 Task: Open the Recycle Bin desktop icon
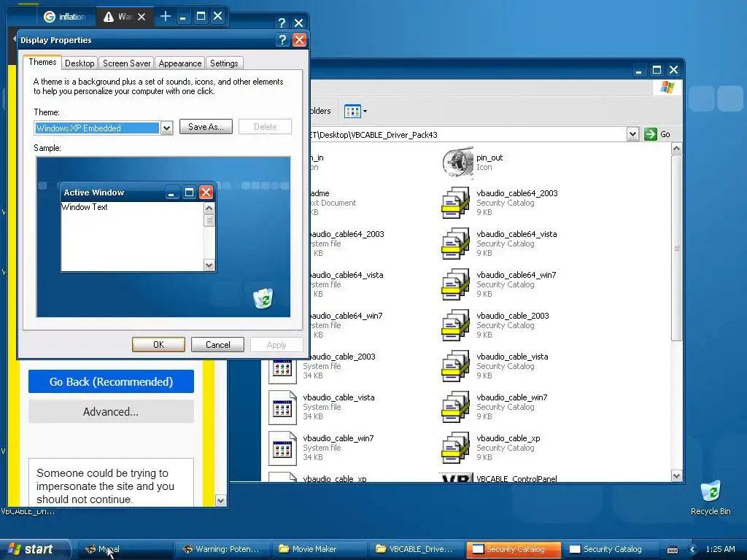[711, 493]
